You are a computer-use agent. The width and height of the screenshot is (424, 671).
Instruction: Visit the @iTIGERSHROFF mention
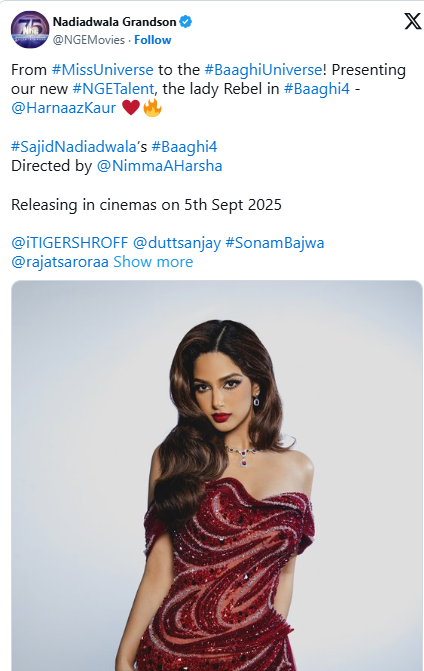[x=70, y=243]
